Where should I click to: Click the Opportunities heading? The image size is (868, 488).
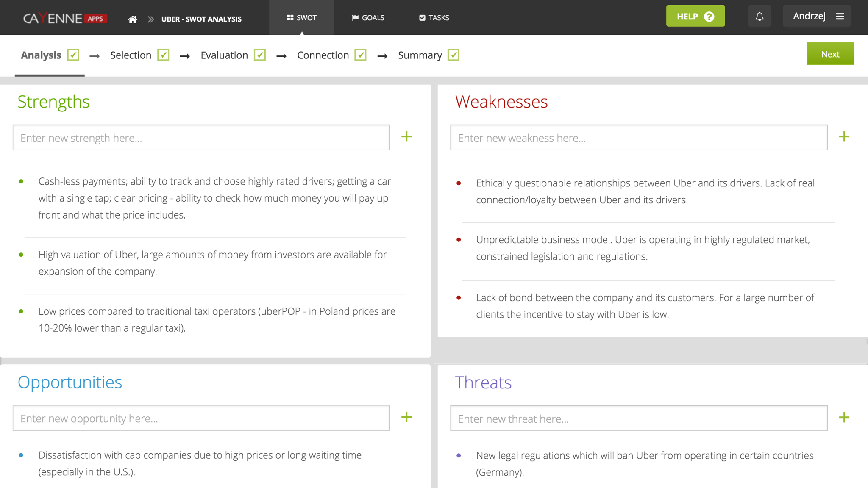tap(70, 383)
